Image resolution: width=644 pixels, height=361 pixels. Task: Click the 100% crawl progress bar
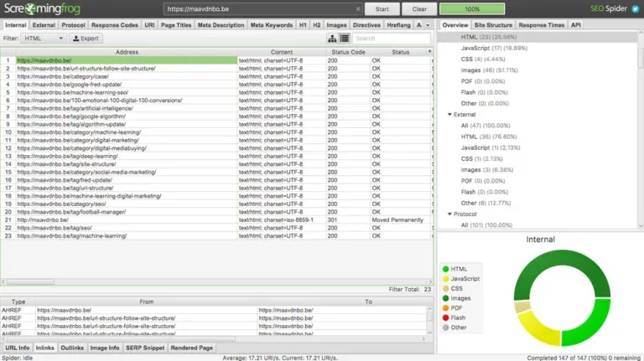[x=472, y=9]
